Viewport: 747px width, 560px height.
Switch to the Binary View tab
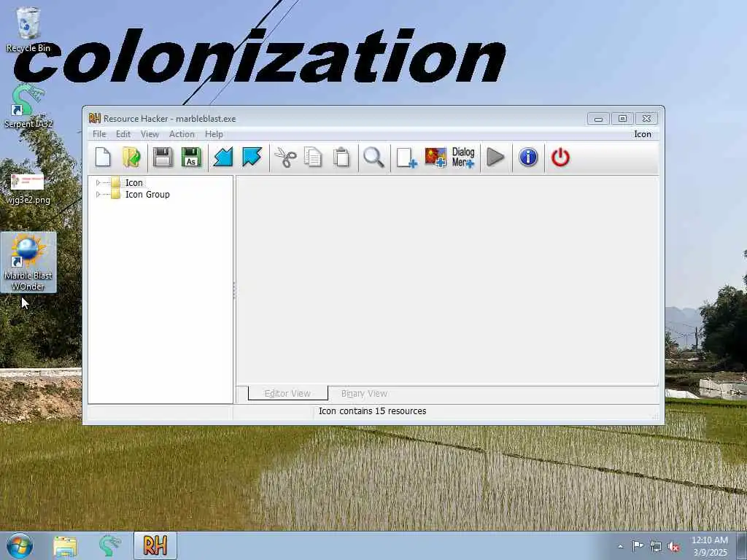point(365,393)
